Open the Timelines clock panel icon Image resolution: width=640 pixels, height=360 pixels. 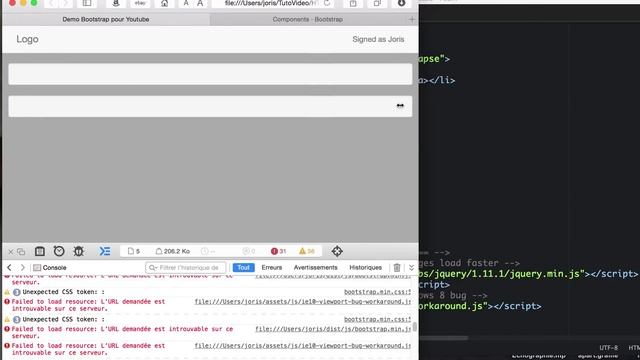(x=59, y=251)
